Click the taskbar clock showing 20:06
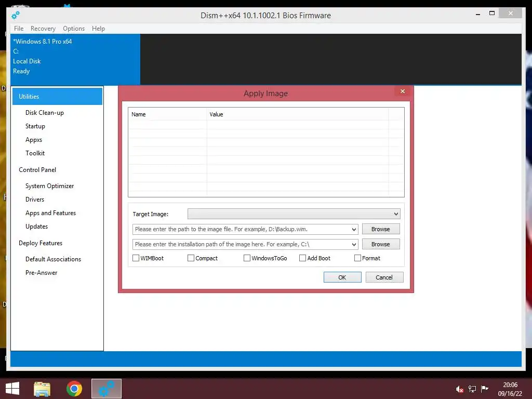 click(x=510, y=385)
